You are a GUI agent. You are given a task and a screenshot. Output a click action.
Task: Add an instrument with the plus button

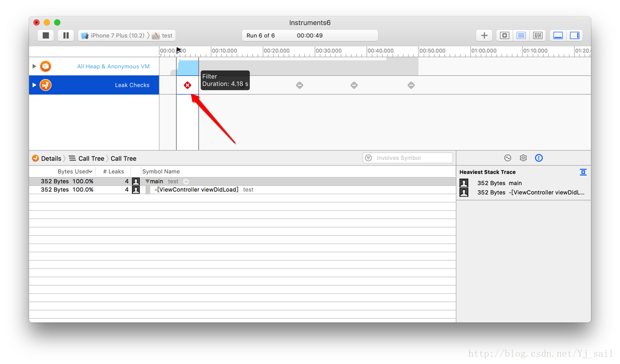tap(484, 36)
